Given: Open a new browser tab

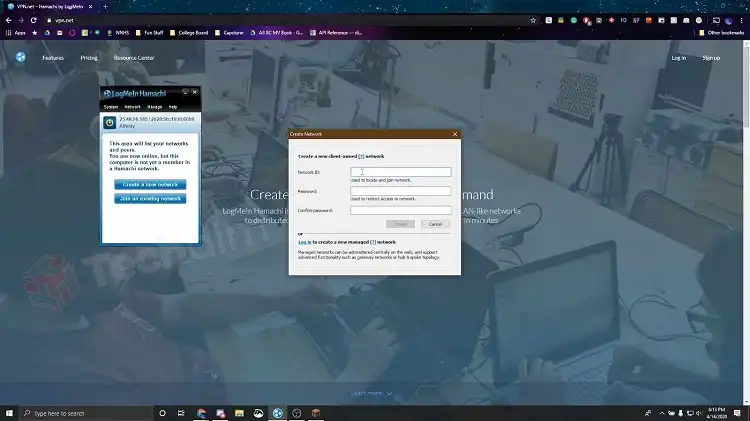Looking at the screenshot, I should coord(105,7).
